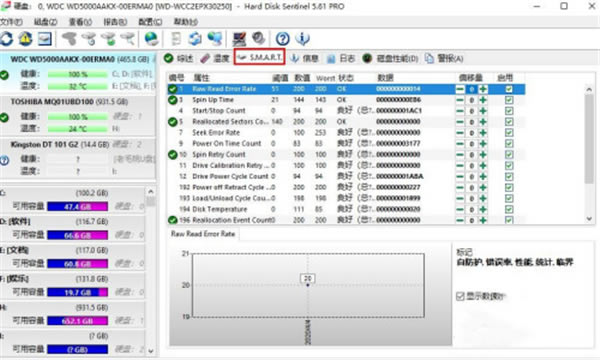Click SMART table scrollbar down arrow
This screenshot has width=600, height=360.
589,219
